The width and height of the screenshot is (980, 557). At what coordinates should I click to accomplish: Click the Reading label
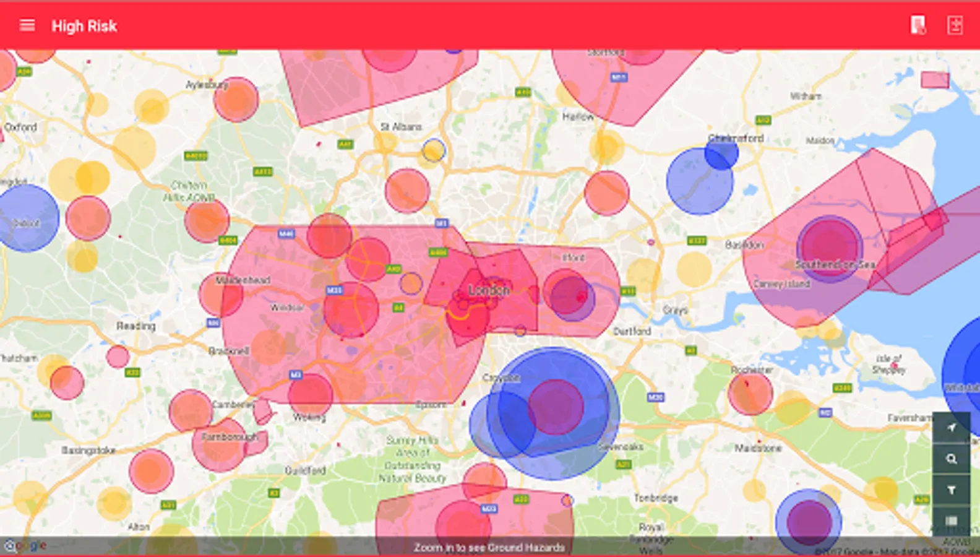pos(136,326)
